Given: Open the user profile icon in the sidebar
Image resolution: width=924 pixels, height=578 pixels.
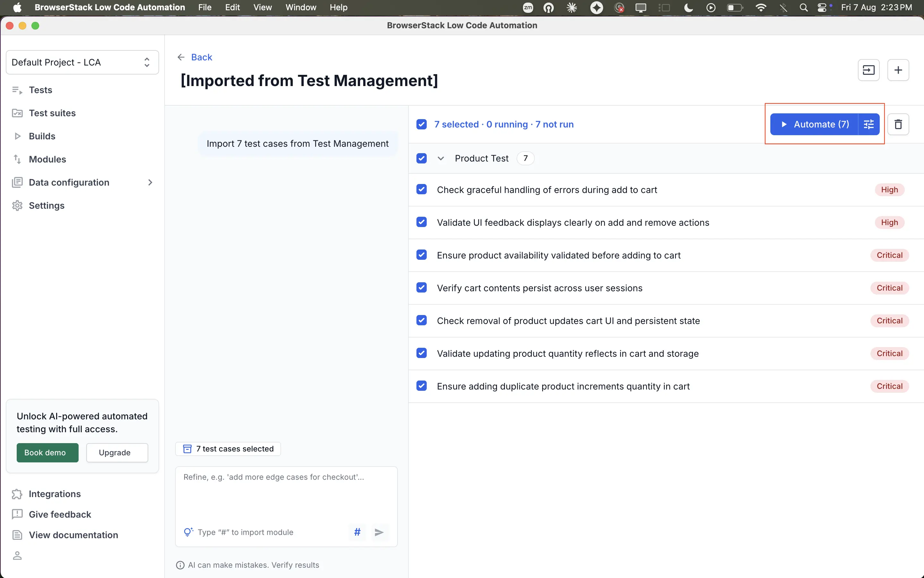Looking at the screenshot, I should click(17, 556).
